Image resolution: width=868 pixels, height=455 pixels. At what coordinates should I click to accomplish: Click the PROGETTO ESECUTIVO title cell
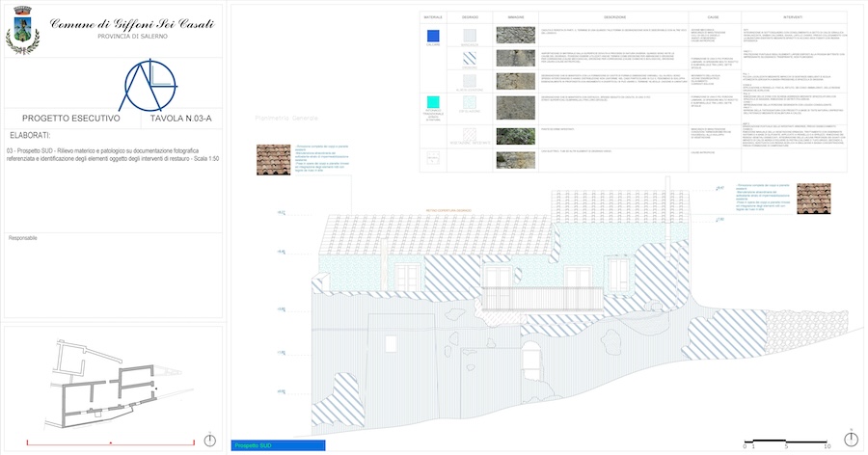tap(65, 118)
